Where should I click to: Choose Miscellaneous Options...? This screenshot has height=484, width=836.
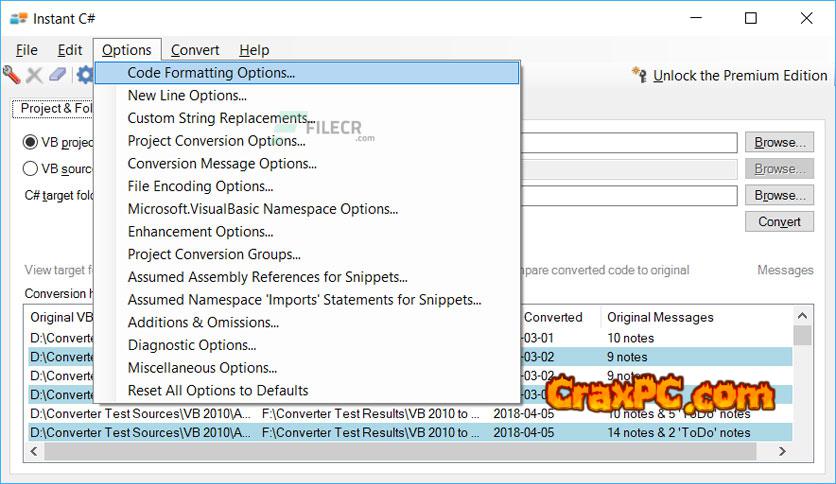tap(307, 368)
